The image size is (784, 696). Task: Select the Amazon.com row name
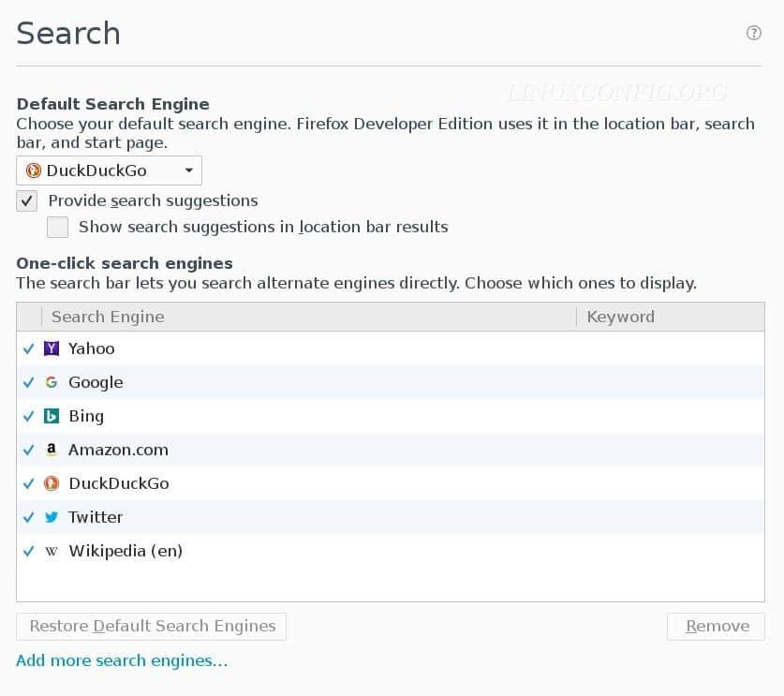(118, 450)
